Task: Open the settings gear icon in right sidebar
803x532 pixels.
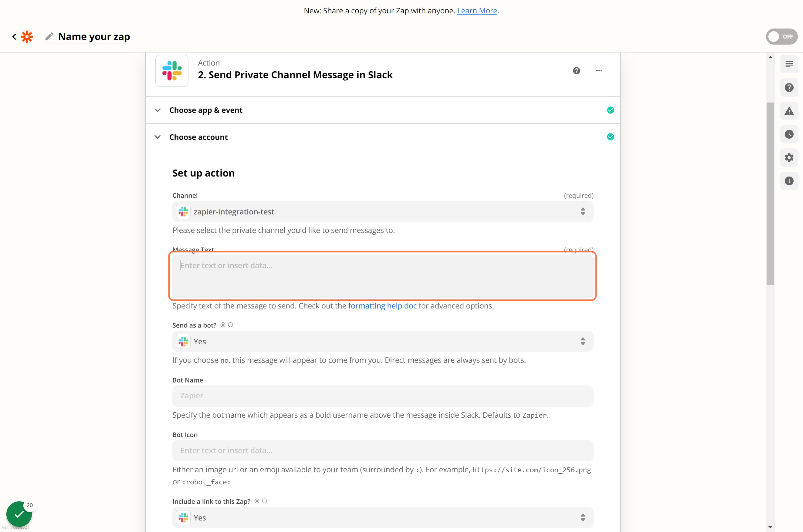Action: coord(789,157)
